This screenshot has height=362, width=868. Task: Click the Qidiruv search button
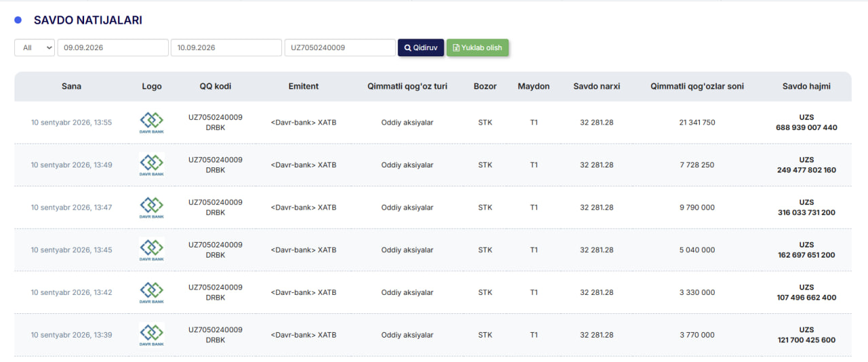[x=421, y=47]
